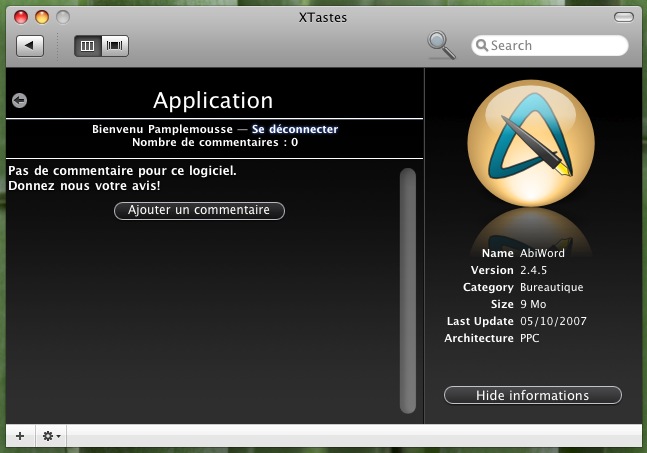
Task: Click the AbiWord name value
Action: point(542,253)
